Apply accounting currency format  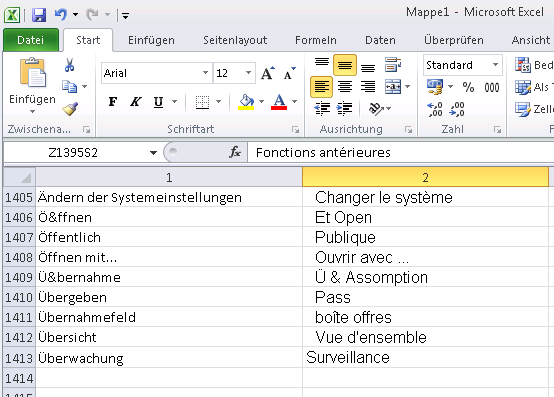435,87
